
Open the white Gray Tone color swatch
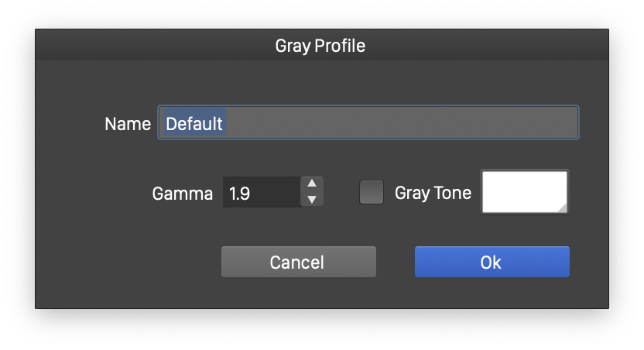click(524, 192)
